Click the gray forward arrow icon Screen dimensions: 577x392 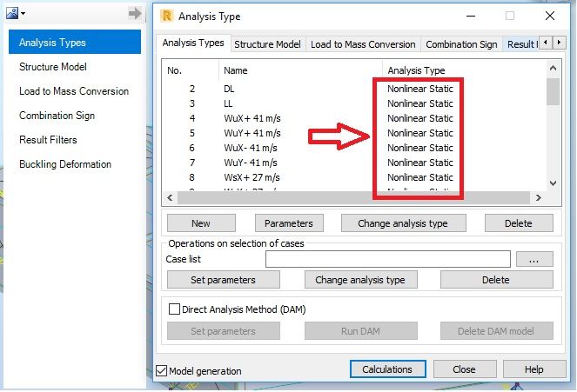point(135,14)
